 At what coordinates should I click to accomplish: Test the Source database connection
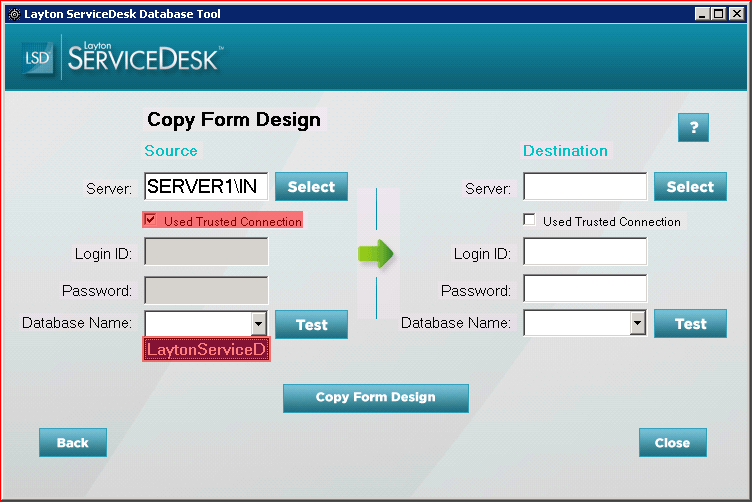[311, 325]
